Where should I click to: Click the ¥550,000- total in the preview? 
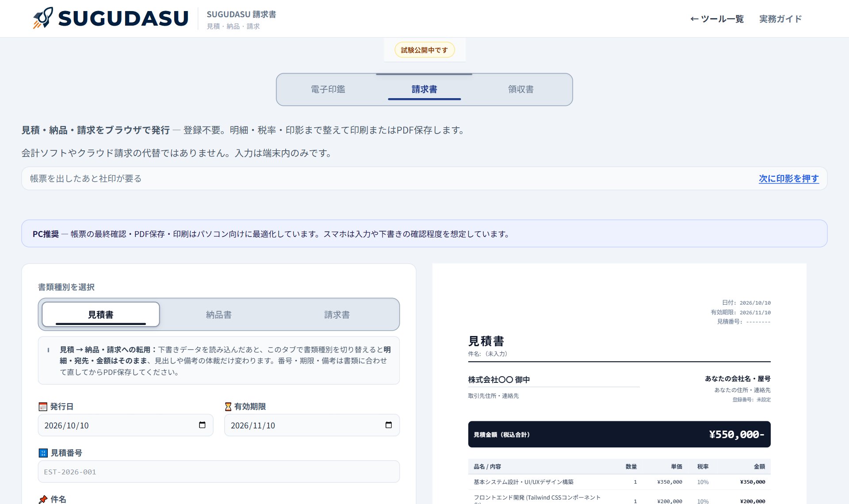[x=737, y=435]
